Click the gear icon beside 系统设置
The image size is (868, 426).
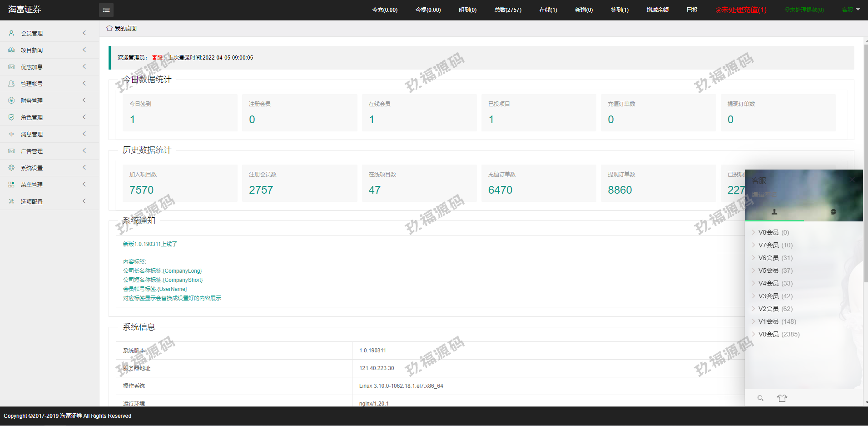pos(11,168)
